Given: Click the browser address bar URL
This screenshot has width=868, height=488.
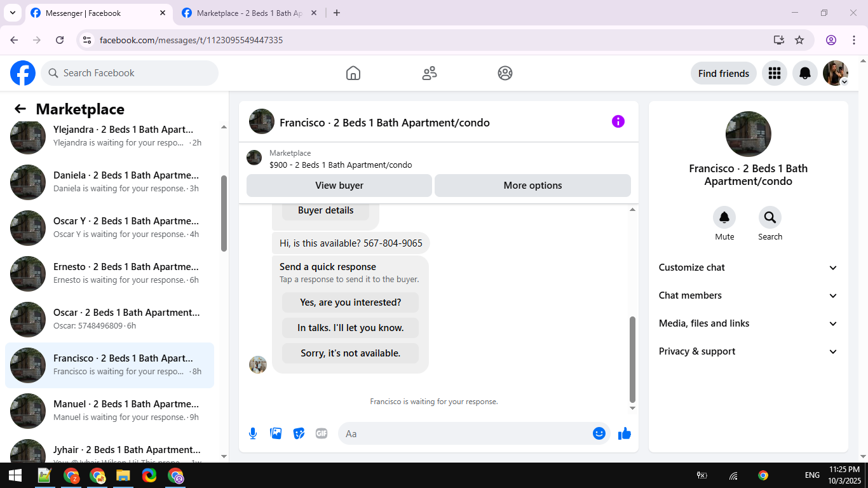Looking at the screenshot, I should point(191,40).
